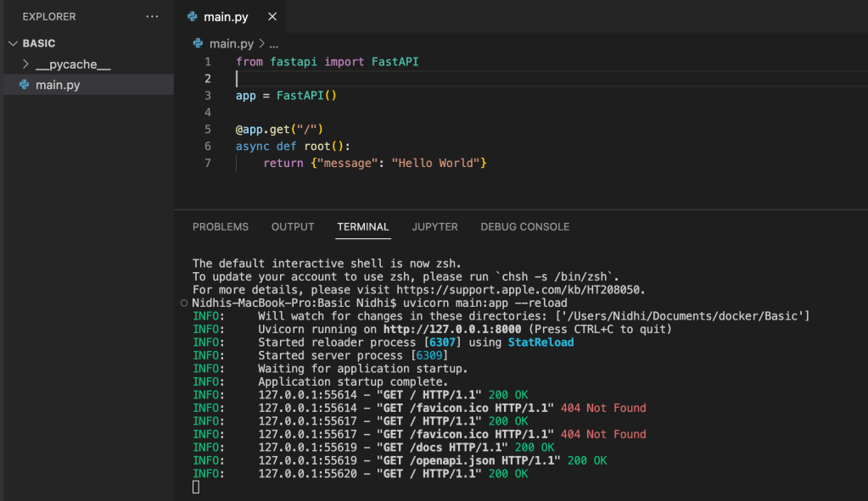Switch to the PROBLEMS panel tab
The image size is (868, 501).
pyautogui.click(x=221, y=227)
